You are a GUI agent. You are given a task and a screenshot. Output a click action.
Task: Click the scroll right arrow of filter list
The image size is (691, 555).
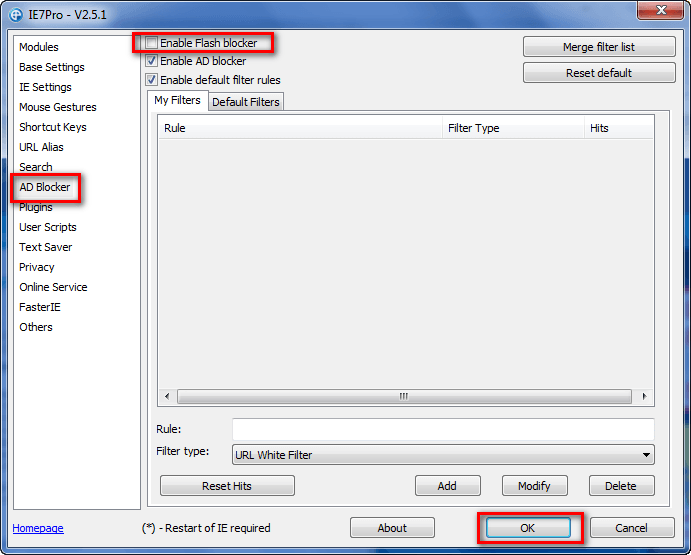[x=644, y=396]
